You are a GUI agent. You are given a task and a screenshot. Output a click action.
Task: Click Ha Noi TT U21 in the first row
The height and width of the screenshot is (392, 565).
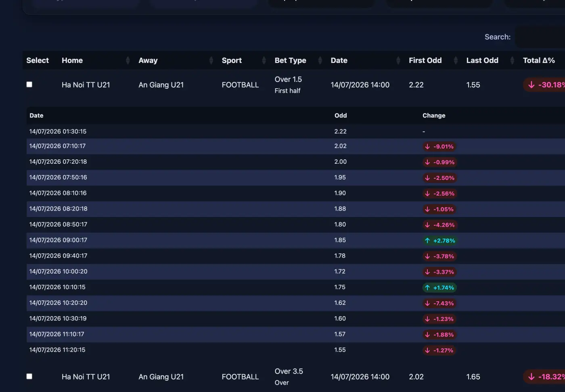click(86, 85)
